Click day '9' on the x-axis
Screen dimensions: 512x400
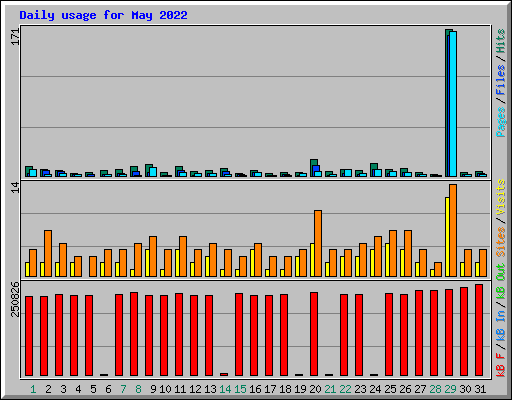click(x=153, y=389)
